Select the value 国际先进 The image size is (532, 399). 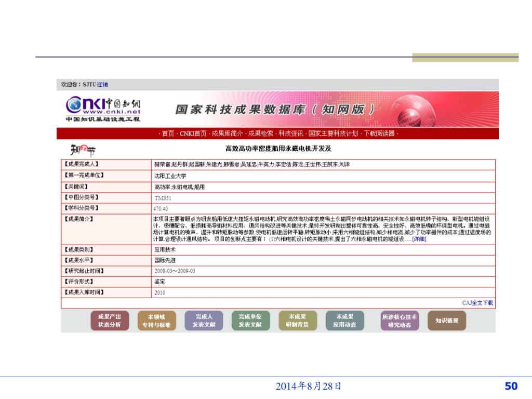165,261
